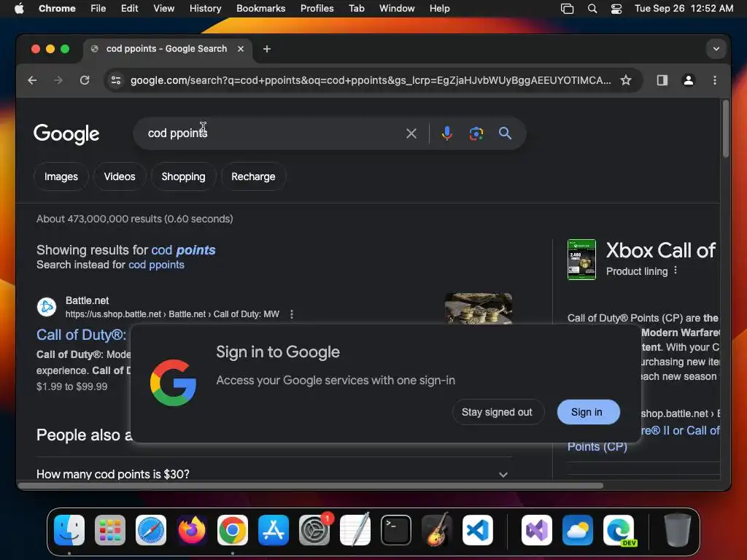747x560 pixels.
Task: Click the Sign in button
Action: tap(588, 413)
